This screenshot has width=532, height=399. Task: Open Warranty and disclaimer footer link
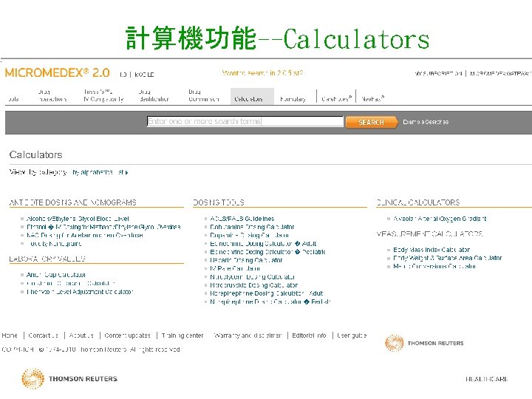pyautogui.click(x=248, y=335)
